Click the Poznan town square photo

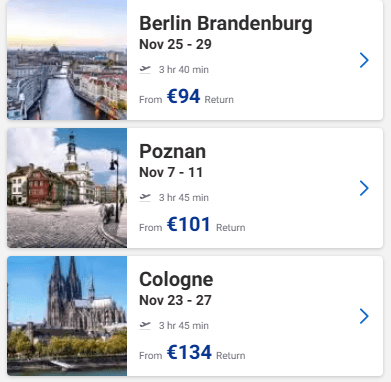67,188
